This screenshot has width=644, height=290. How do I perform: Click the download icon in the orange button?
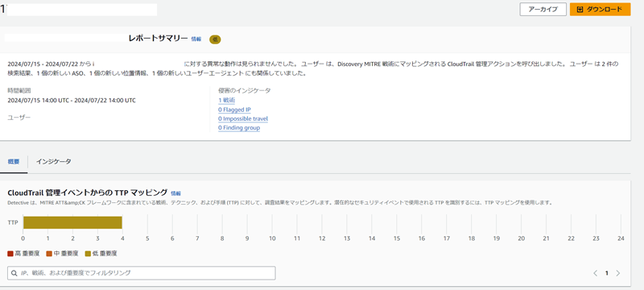point(580,10)
